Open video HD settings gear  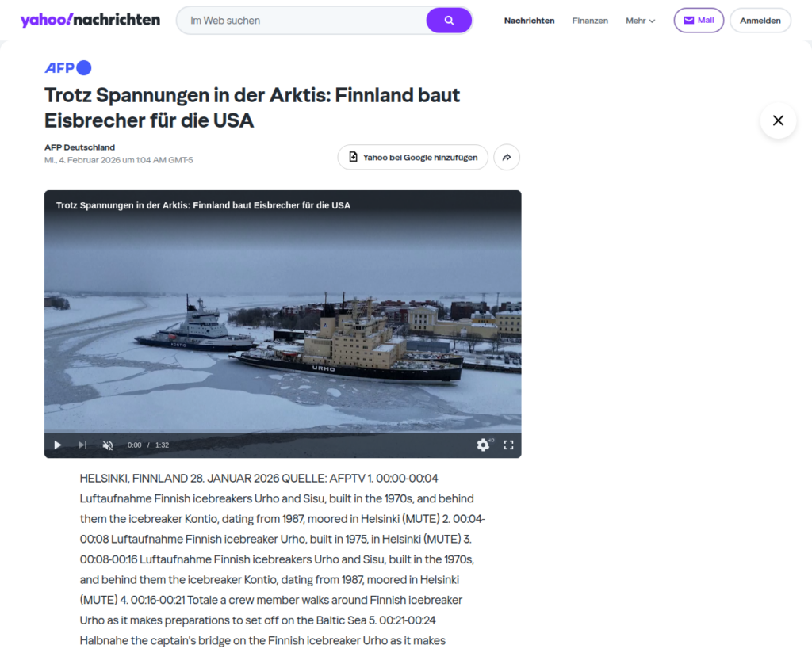tap(484, 445)
